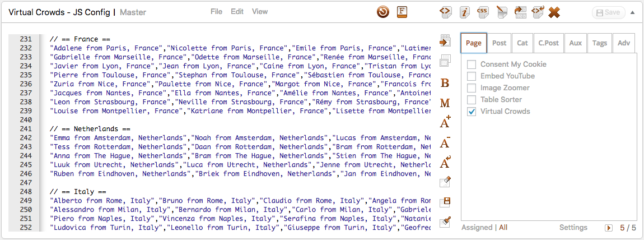Image resolution: width=644 pixels, height=240 pixels.
Task: Enable the Table Sorter checkbox
Action: (472, 100)
